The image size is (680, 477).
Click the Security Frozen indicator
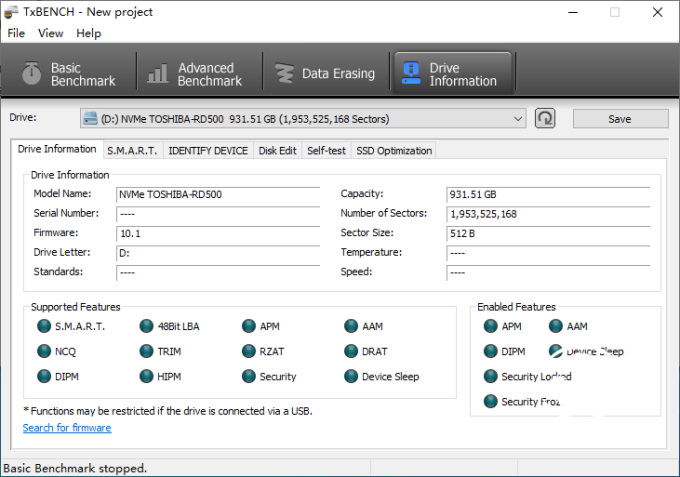tap(490, 402)
